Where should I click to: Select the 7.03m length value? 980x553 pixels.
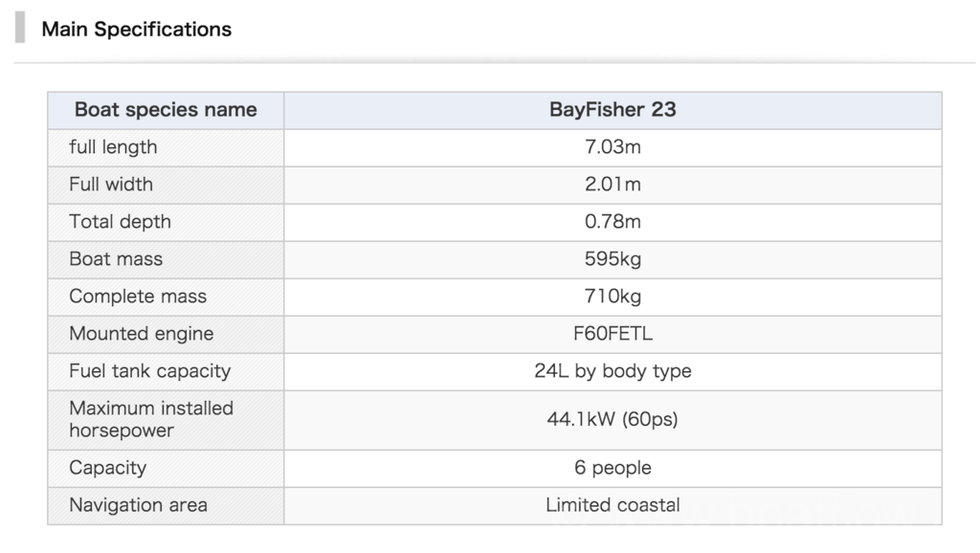(612, 147)
